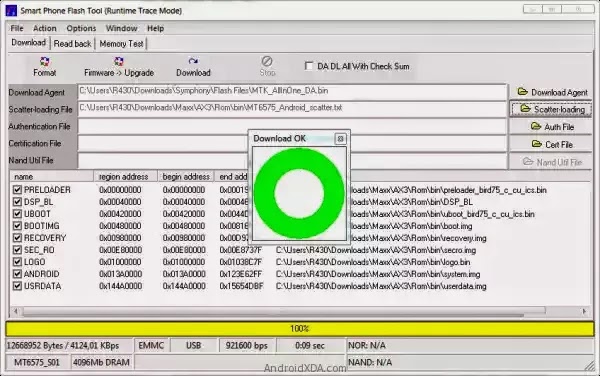The height and width of the screenshot is (376, 600).
Task: Click the yellow 100% progress bar
Action: 300,329
